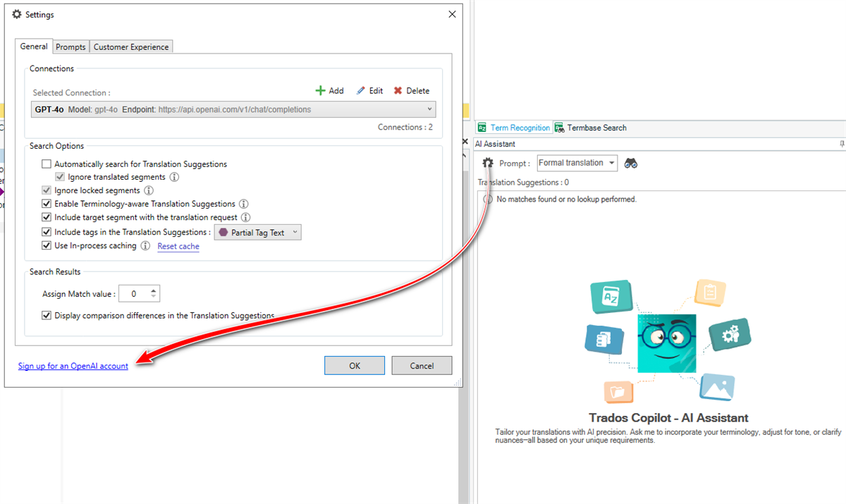Image resolution: width=846 pixels, height=504 pixels.
Task: Toggle Enable Terminology-aware Translation Suggestions checkbox
Action: point(47,204)
